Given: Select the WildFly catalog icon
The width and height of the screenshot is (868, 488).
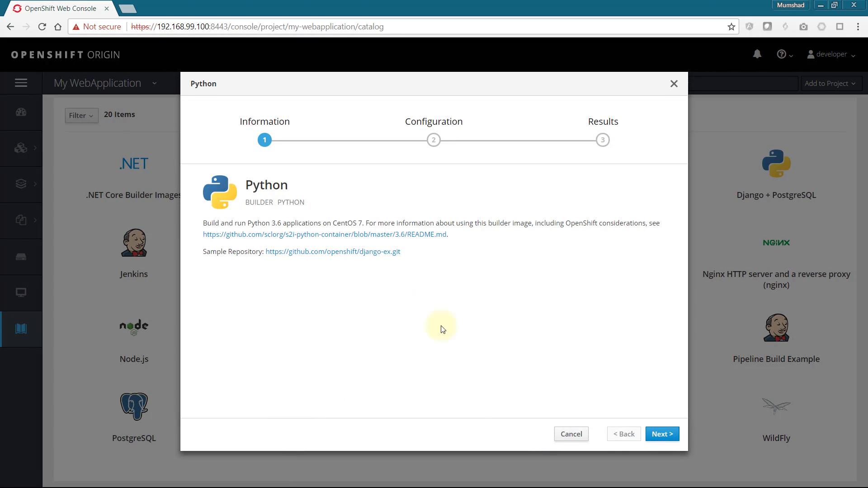Looking at the screenshot, I should pyautogui.click(x=776, y=406).
